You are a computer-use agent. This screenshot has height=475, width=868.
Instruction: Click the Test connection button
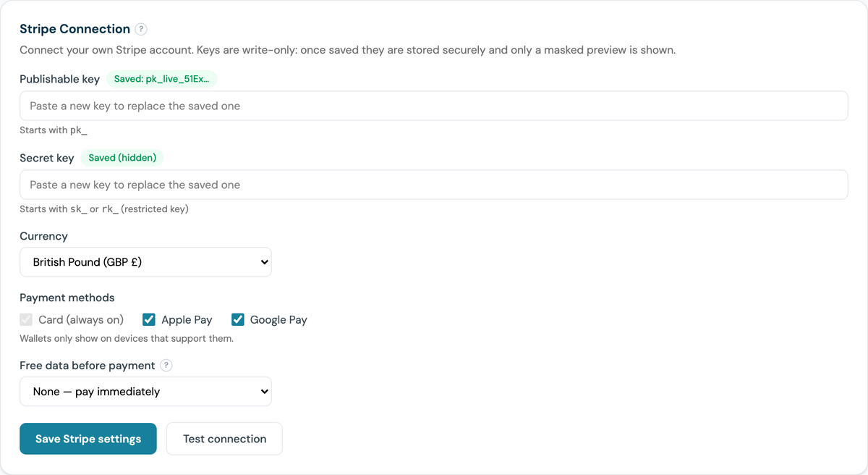[x=224, y=439]
